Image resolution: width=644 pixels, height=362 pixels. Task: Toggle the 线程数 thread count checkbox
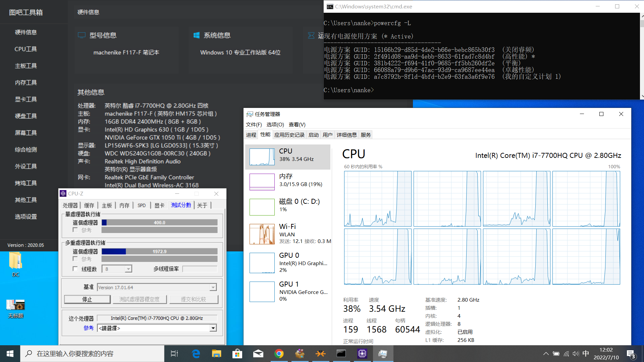[x=75, y=269]
